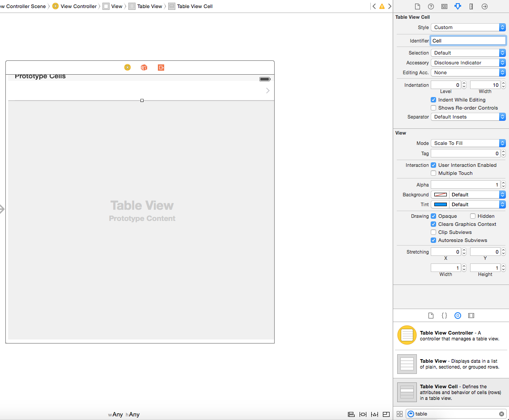Check the Hidden checkbox
The image size is (509, 420).
473,216
